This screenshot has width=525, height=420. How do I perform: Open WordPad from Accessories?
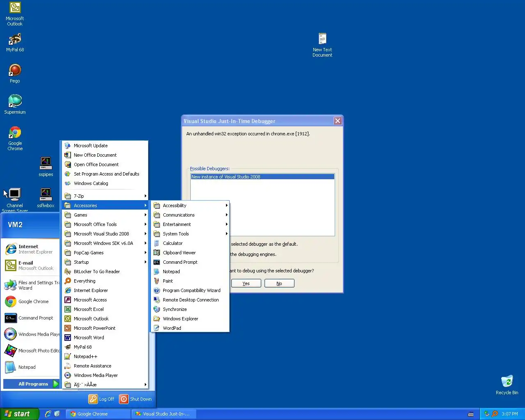pyautogui.click(x=190, y=328)
